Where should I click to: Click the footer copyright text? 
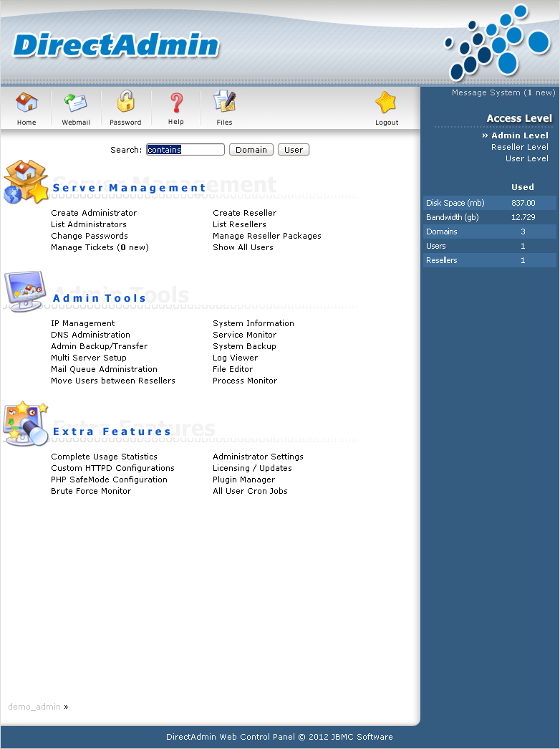(279, 737)
